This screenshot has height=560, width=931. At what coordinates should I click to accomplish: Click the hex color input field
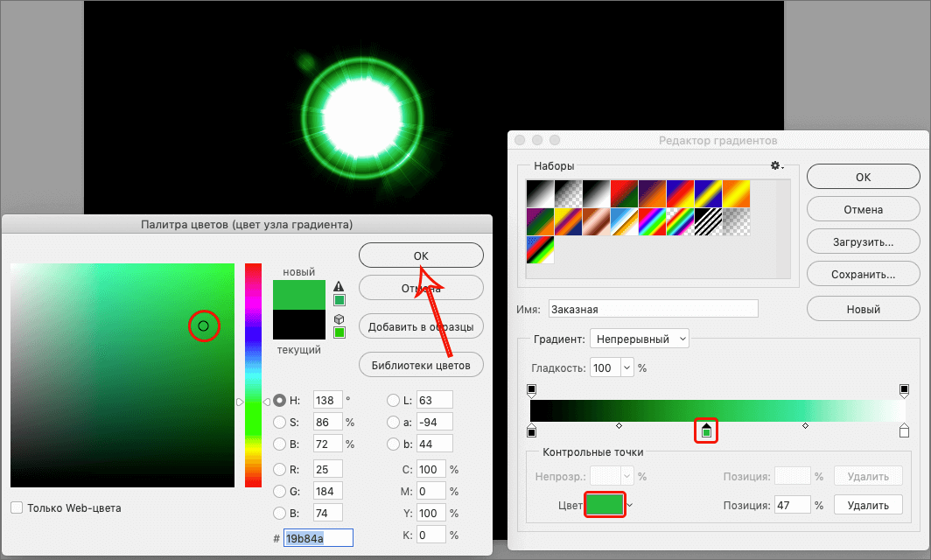point(318,538)
